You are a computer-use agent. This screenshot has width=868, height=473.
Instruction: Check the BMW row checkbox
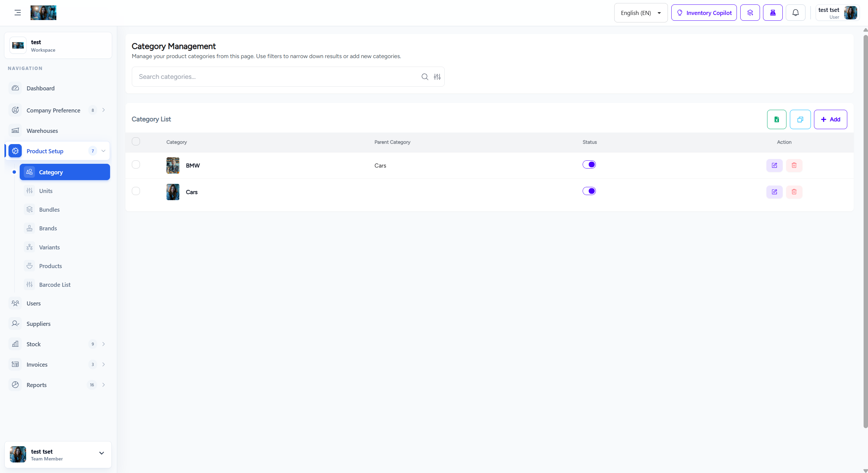tap(136, 164)
